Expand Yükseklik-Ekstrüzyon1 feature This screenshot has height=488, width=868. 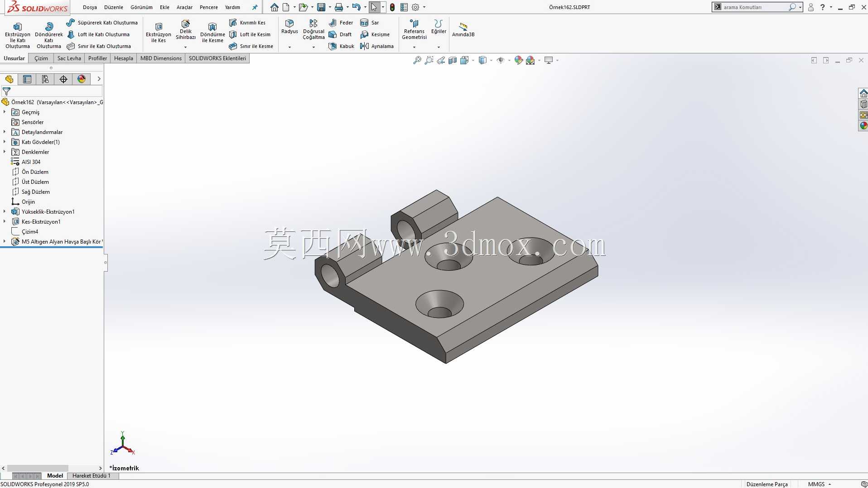(x=5, y=211)
